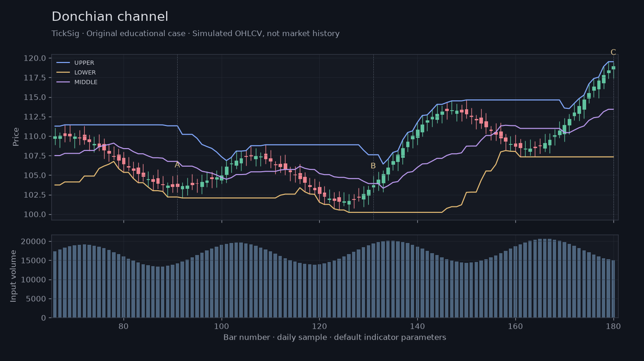
Task: Select marker label B on the price chart
Action: click(x=373, y=166)
